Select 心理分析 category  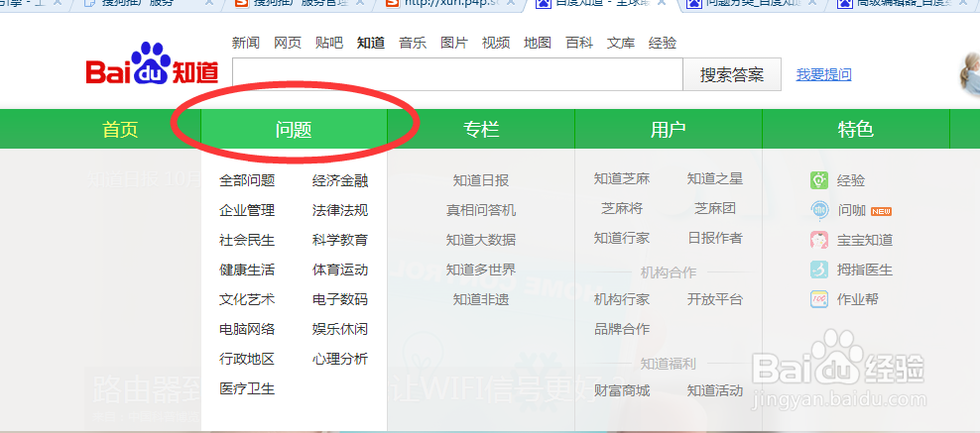pos(340,360)
